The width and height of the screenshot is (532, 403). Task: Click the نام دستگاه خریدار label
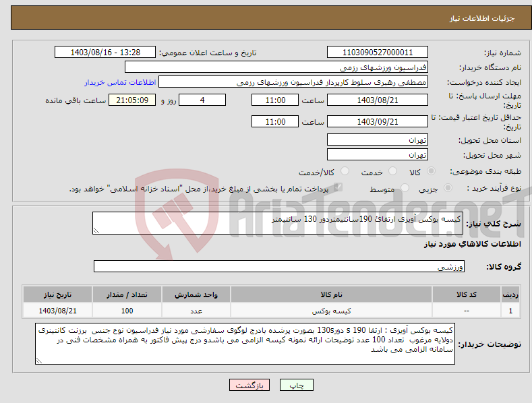[490, 67]
